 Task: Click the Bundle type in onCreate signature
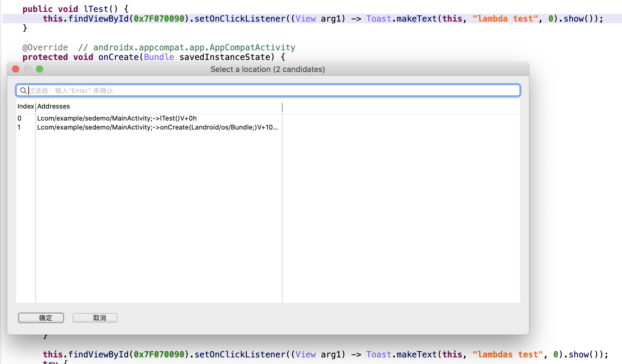pos(159,57)
